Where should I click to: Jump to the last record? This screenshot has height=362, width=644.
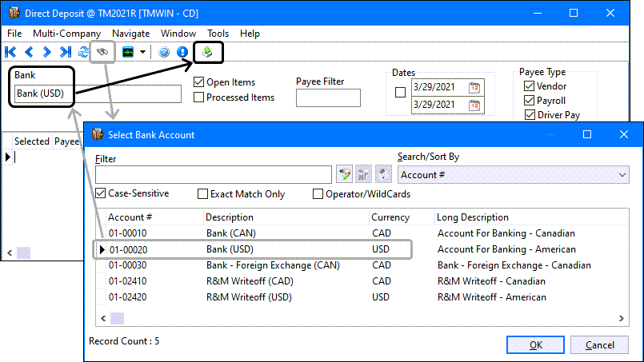[66, 52]
